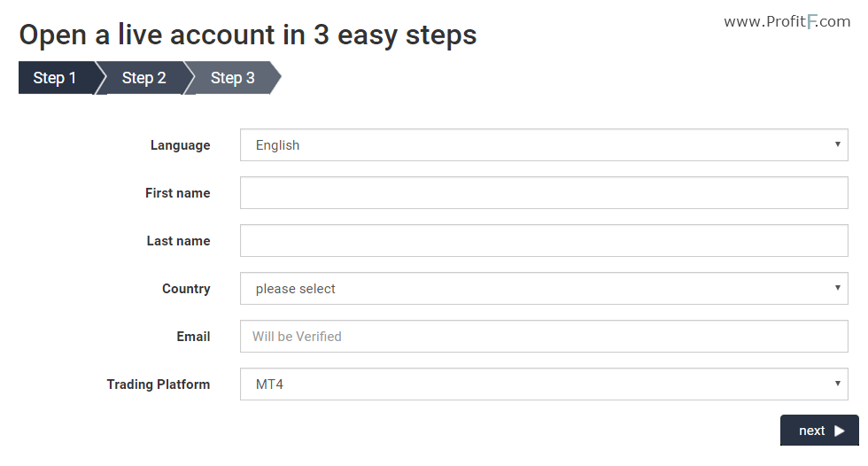The width and height of the screenshot is (868, 466).
Task: Click the Language field label
Action: point(180,145)
